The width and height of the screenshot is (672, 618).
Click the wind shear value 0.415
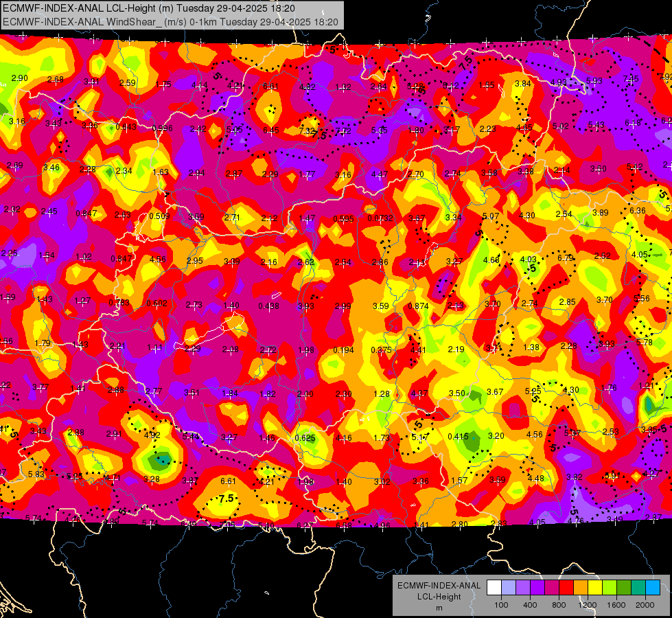(458, 437)
